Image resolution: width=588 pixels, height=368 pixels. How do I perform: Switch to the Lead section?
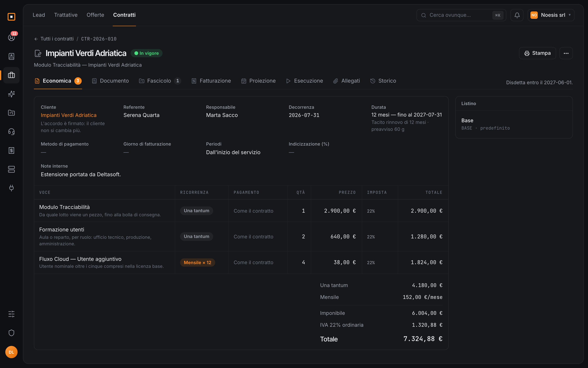point(39,15)
